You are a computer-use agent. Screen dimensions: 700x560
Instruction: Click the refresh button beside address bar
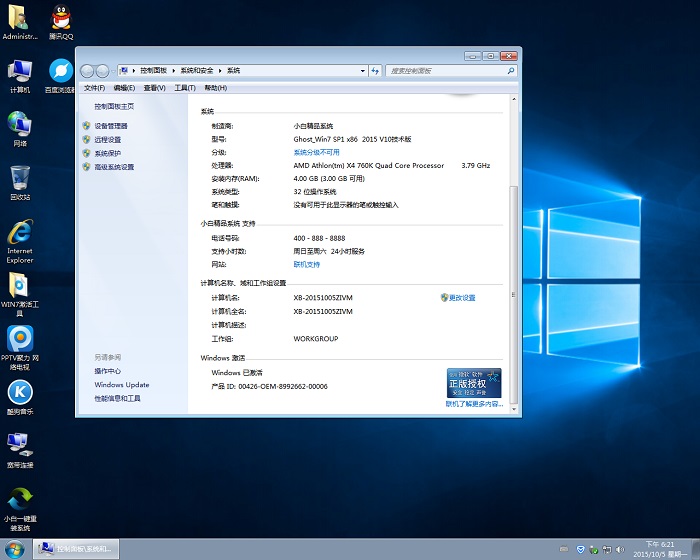pos(375,71)
